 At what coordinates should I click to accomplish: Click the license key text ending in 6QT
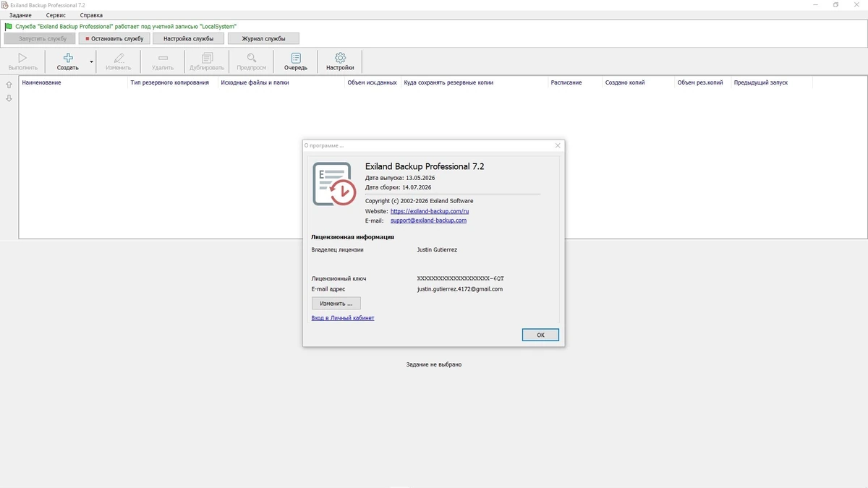461,278
